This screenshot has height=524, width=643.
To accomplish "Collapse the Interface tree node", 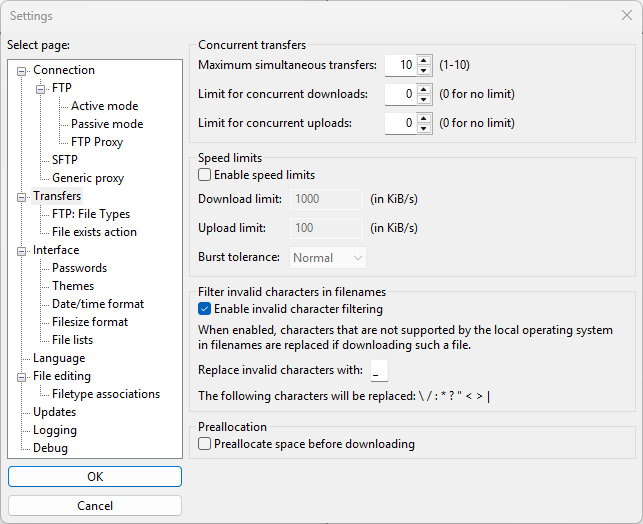I will pyautogui.click(x=22, y=250).
